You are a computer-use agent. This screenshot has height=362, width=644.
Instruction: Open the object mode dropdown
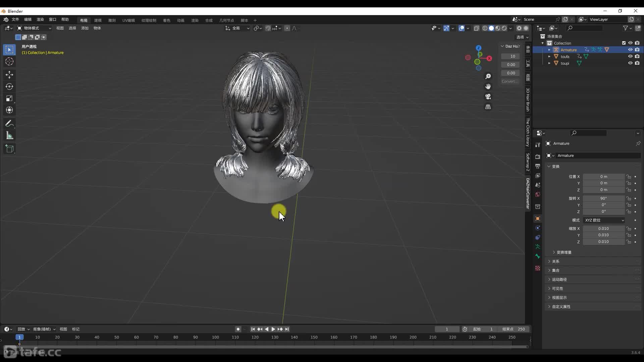[34, 28]
